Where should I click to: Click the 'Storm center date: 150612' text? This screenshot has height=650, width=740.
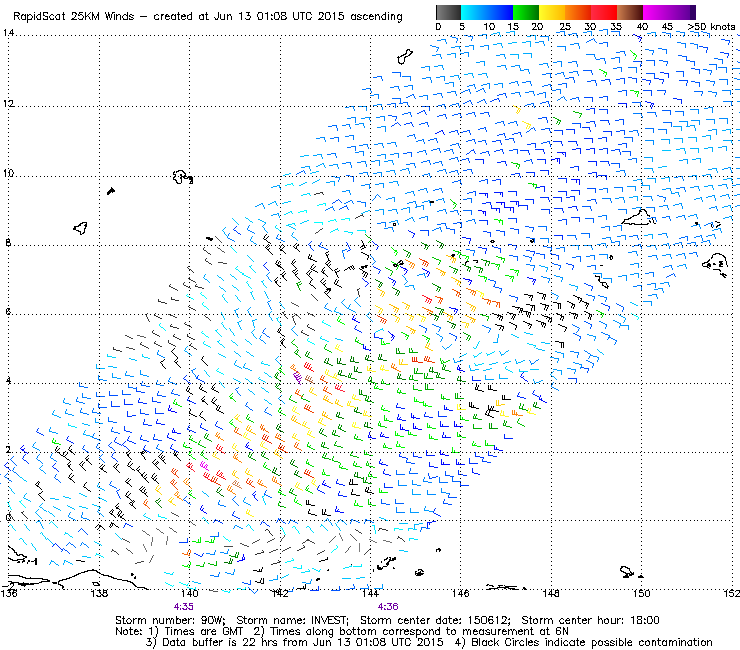click(x=435, y=620)
